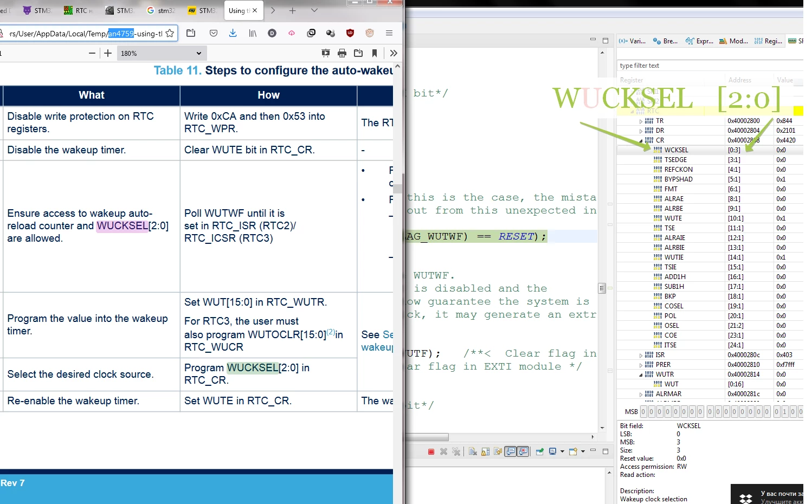This screenshot has height=504, width=812.
Task: Toggle Show Console on Standard Out
Action: [511, 451]
